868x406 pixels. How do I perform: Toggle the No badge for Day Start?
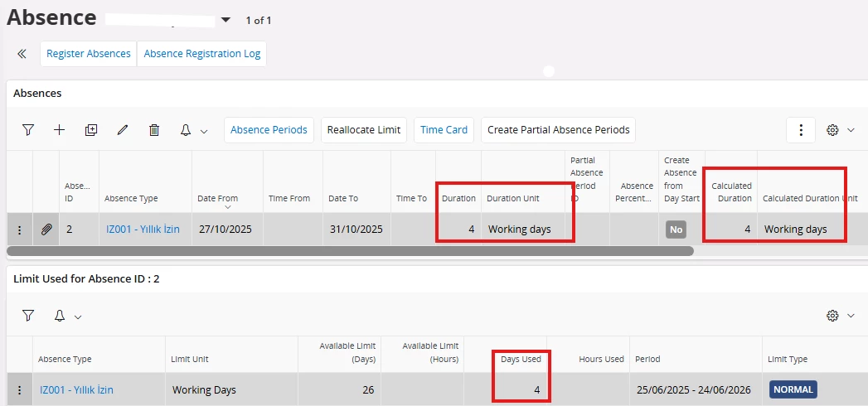click(x=676, y=230)
